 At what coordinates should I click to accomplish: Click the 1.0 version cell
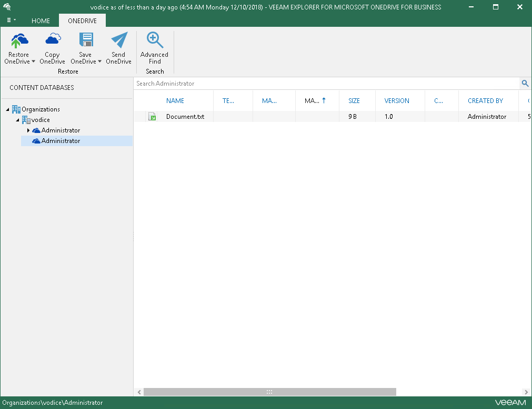point(388,117)
